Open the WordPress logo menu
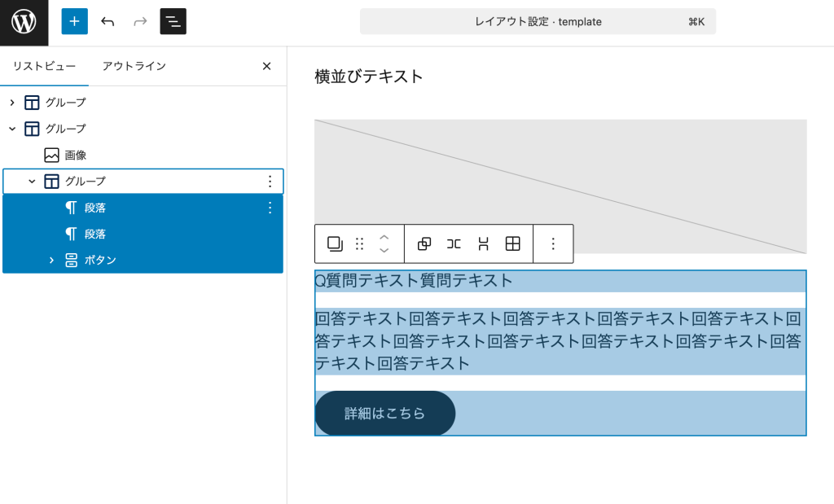Screen dimensions: 834x504 tap(24, 22)
